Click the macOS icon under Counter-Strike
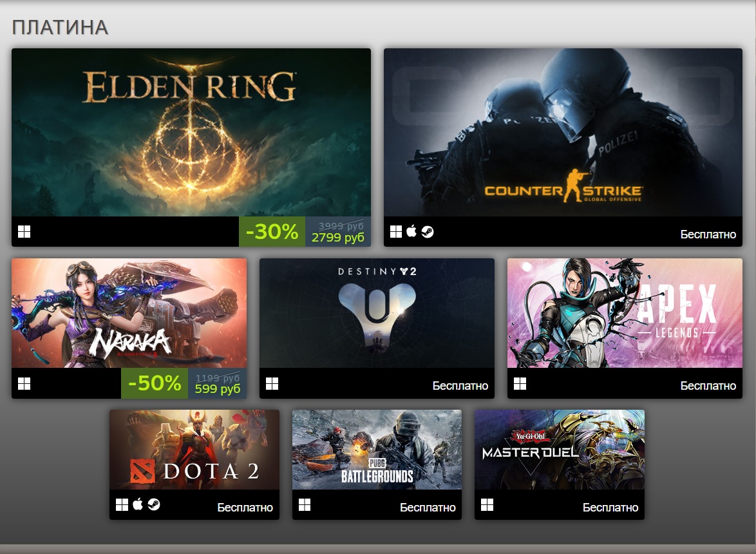This screenshot has width=756, height=554. point(411,231)
